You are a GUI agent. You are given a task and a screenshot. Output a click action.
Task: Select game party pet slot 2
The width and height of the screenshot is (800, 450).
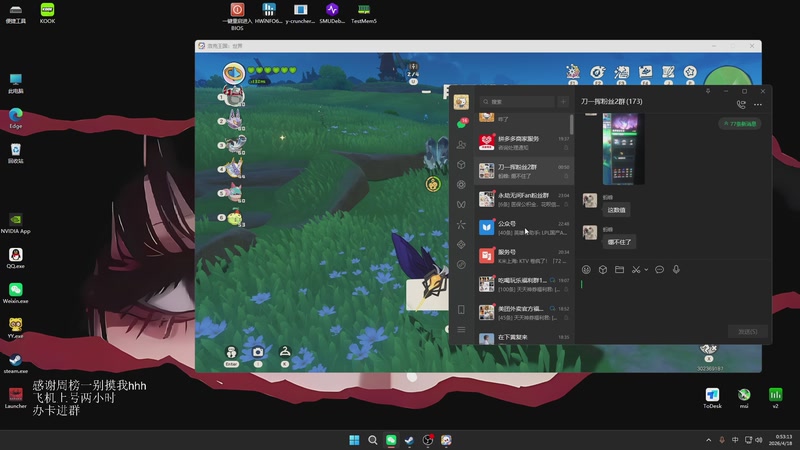click(x=235, y=120)
